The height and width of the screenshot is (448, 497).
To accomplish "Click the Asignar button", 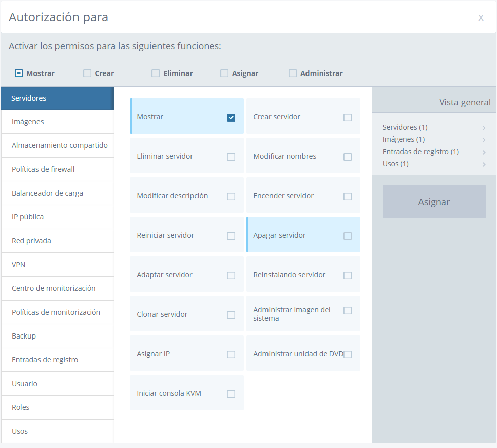I will tap(434, 202).
